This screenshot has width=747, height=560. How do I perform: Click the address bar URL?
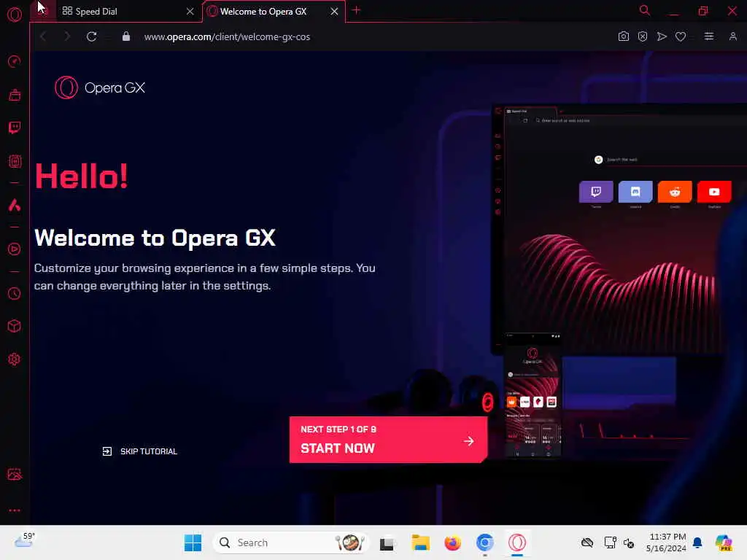tap(228, 36)
